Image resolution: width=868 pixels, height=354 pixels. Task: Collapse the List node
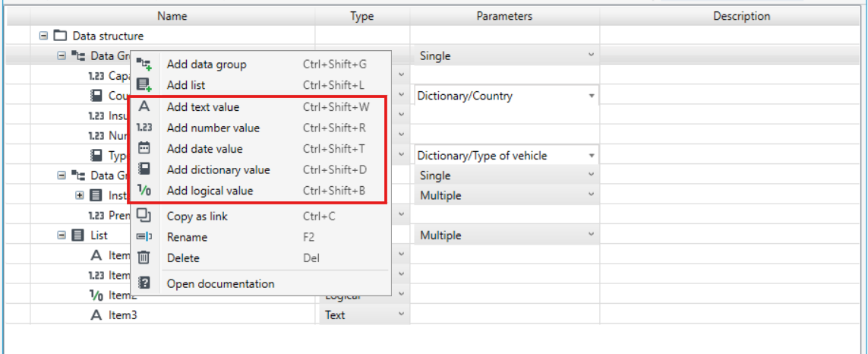[x=62, y=235]
